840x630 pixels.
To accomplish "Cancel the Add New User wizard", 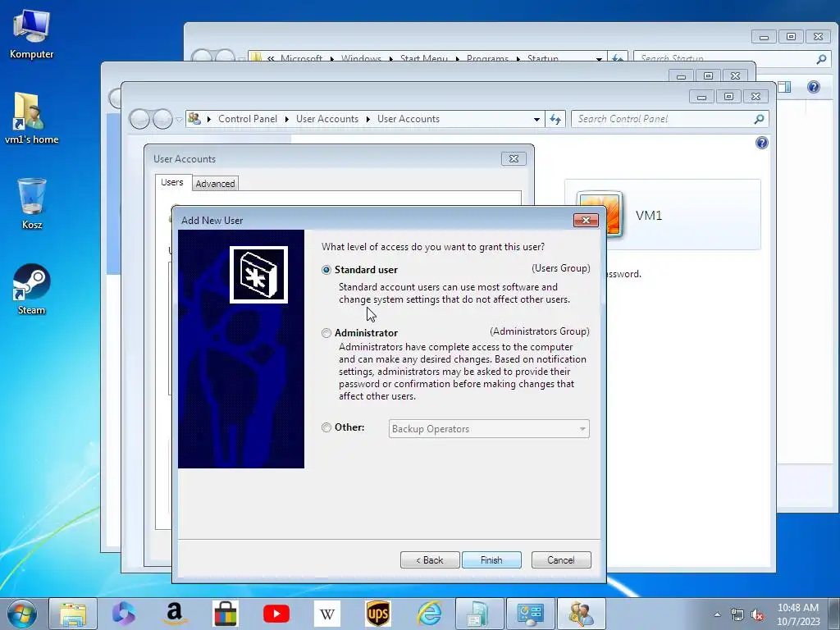I will [x=561, y=559].
